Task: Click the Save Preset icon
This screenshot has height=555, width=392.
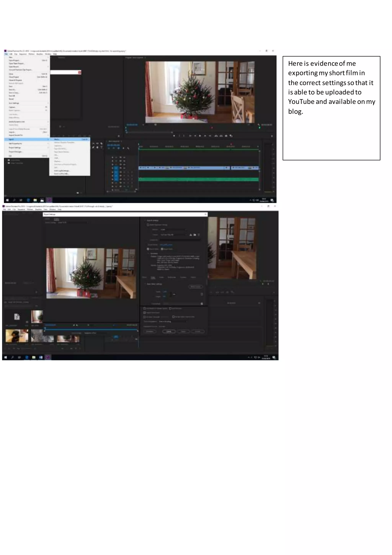Action: click(x=191, y=235)
